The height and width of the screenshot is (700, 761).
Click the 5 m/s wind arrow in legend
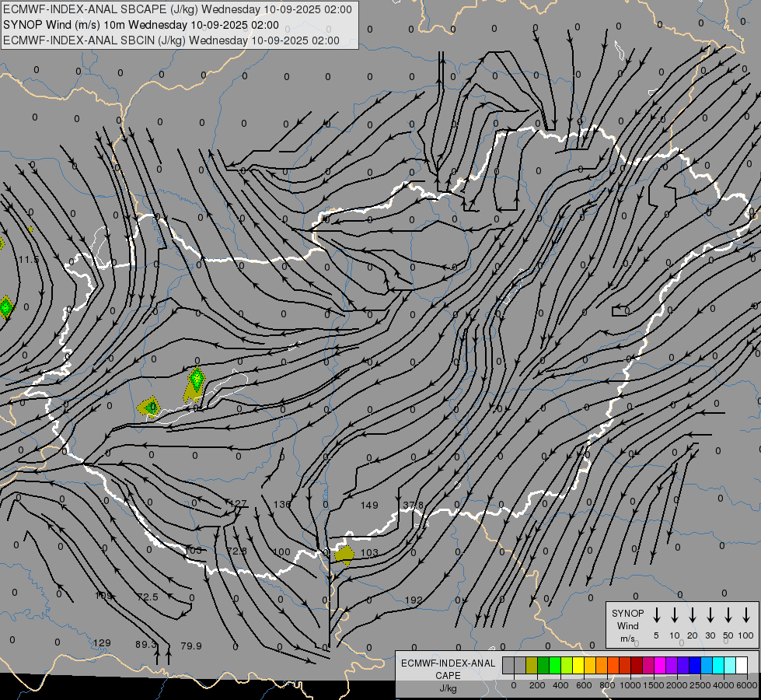656,615
